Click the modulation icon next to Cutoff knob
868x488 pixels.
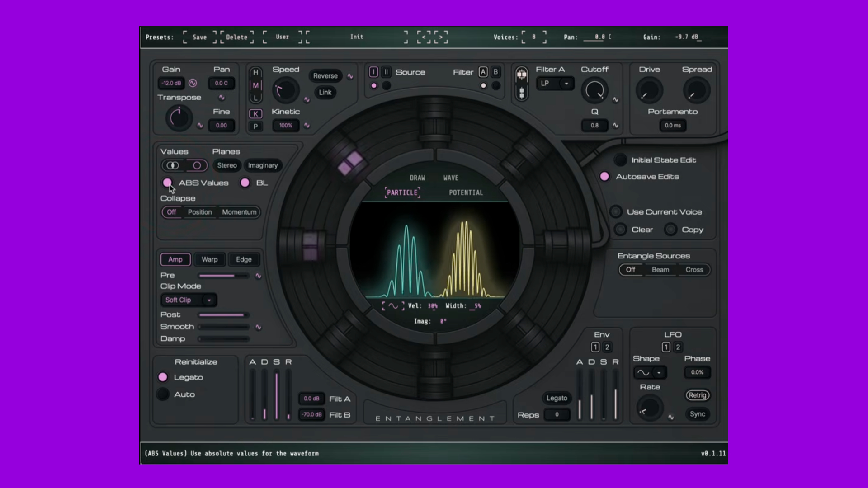[x=615, y=100]
